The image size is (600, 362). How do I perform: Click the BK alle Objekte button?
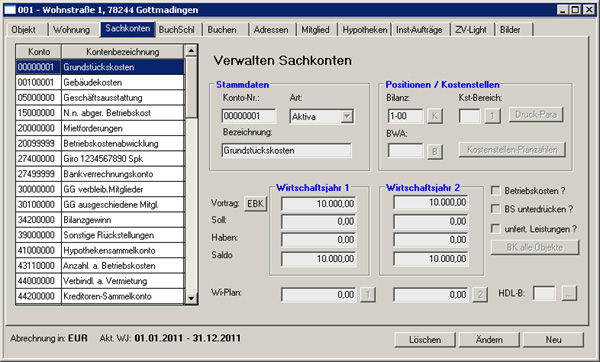coord(535,247)
